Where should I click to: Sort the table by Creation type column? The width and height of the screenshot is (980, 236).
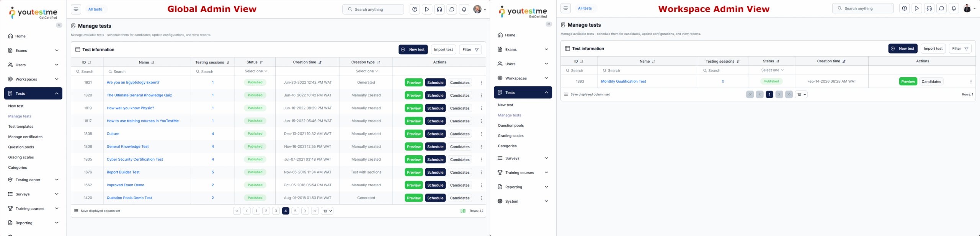pyautogui.click(x=379, y=62)
